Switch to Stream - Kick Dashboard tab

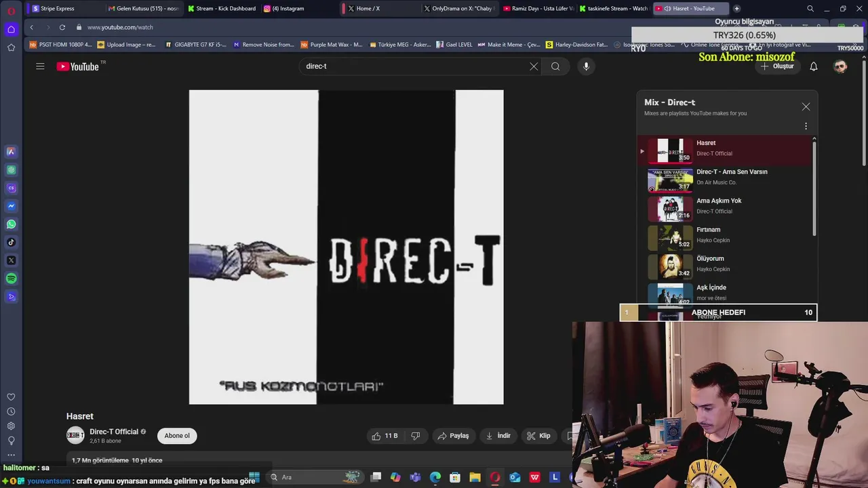[x=222, y=8]
